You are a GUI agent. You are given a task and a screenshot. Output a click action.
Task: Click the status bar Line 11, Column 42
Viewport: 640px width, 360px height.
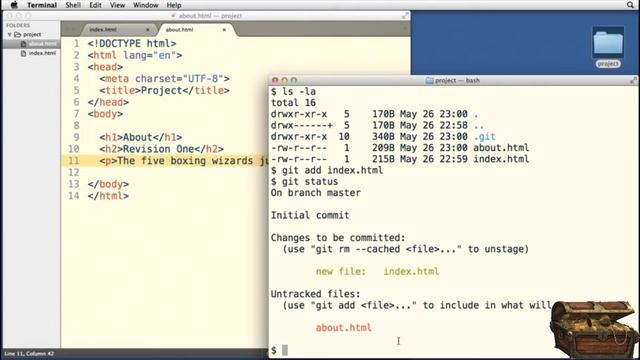[29, 353]
